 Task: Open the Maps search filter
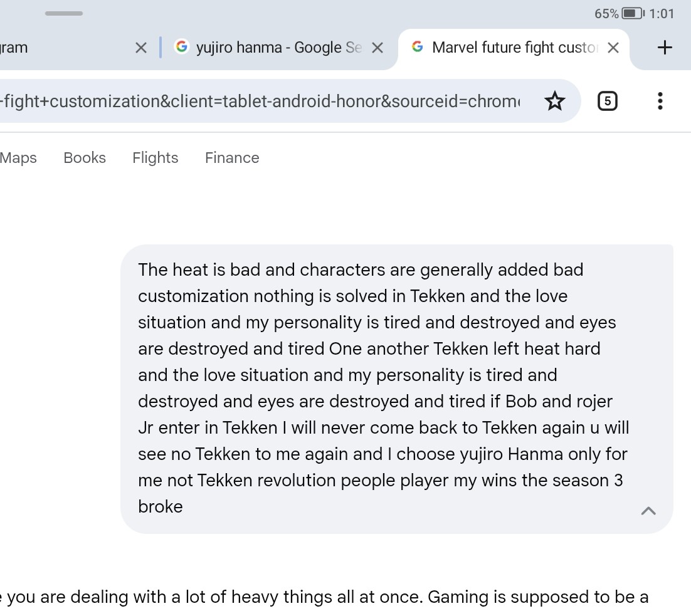click(x=18, y=158)
